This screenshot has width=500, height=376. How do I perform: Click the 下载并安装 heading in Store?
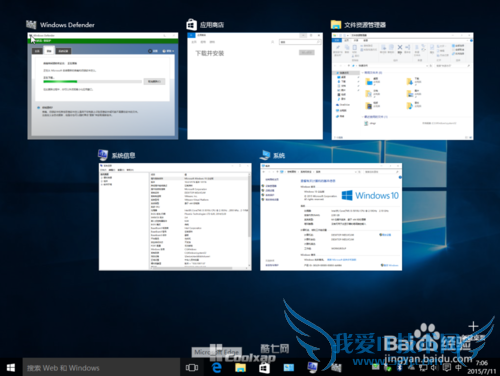click(210, 53)
